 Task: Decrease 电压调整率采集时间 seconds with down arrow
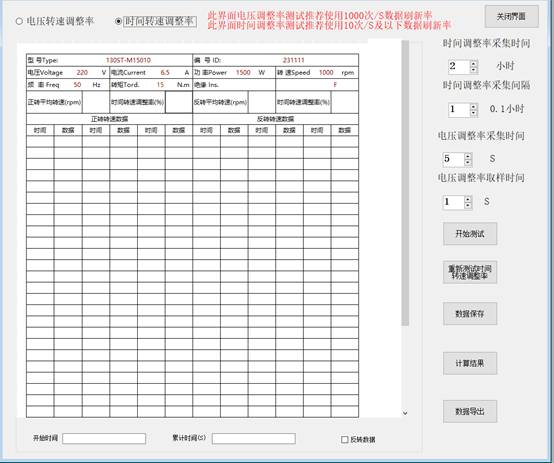point(468,162)
